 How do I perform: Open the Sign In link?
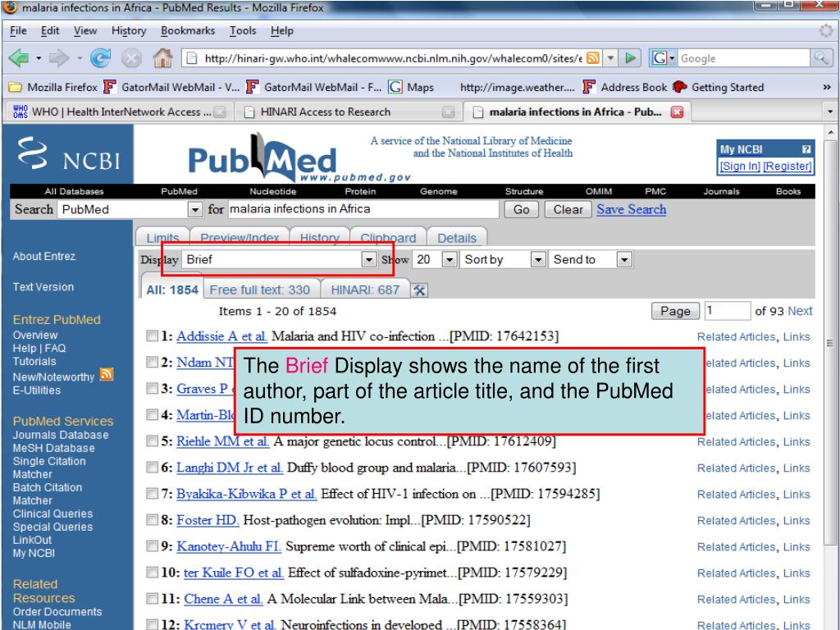739,166
